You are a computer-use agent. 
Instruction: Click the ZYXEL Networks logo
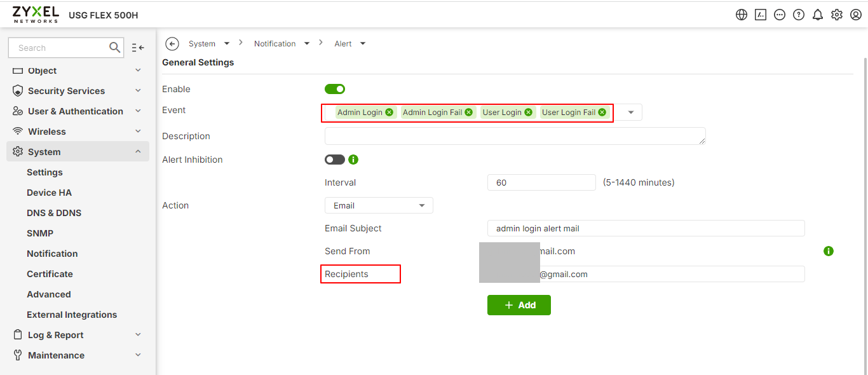(36, 15)
